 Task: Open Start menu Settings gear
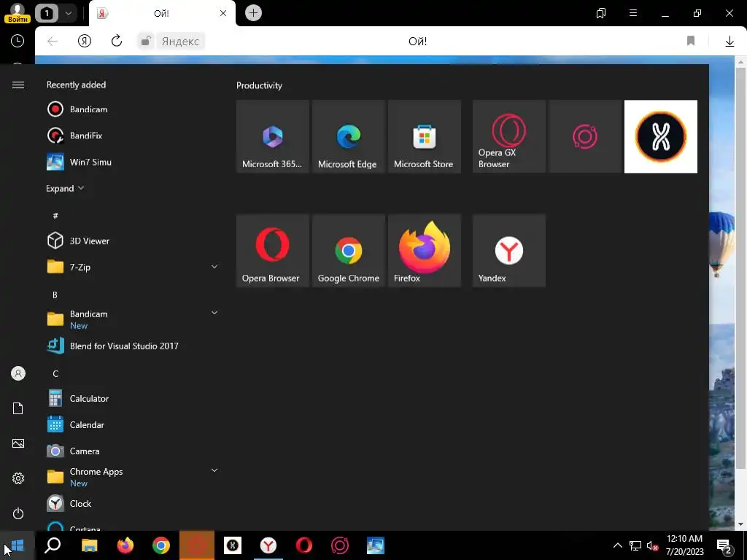pyautogui.click(x=18, y=478)
